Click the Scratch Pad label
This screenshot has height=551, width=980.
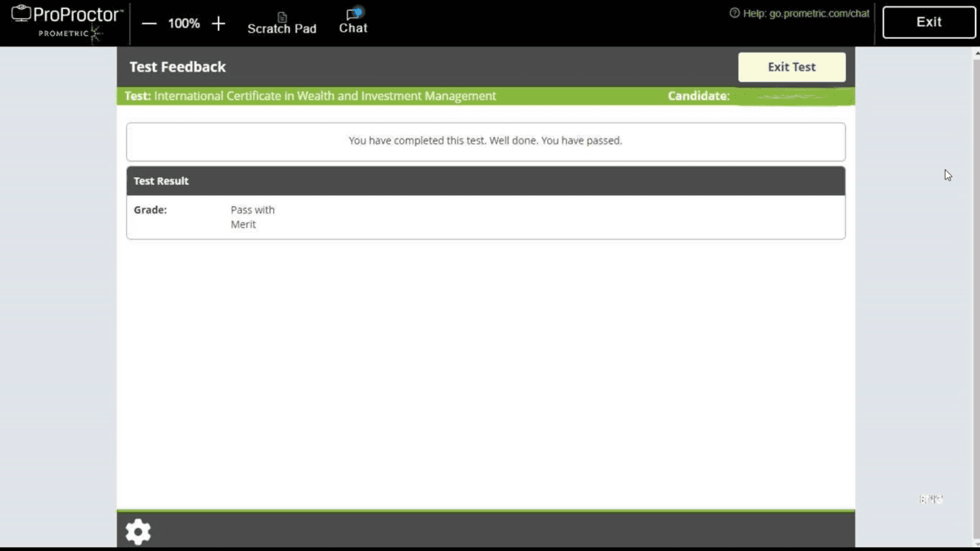tap(282, 29)
